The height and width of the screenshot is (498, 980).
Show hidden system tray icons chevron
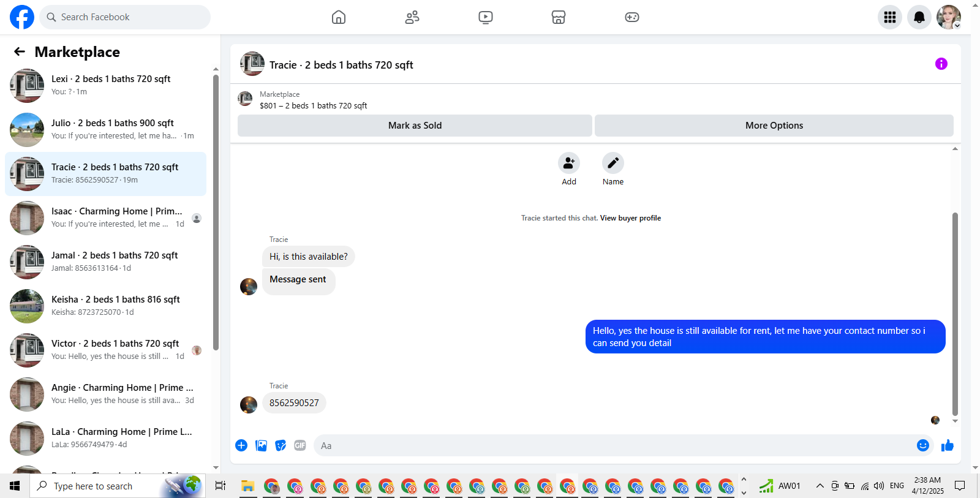[x=820, y=486]
